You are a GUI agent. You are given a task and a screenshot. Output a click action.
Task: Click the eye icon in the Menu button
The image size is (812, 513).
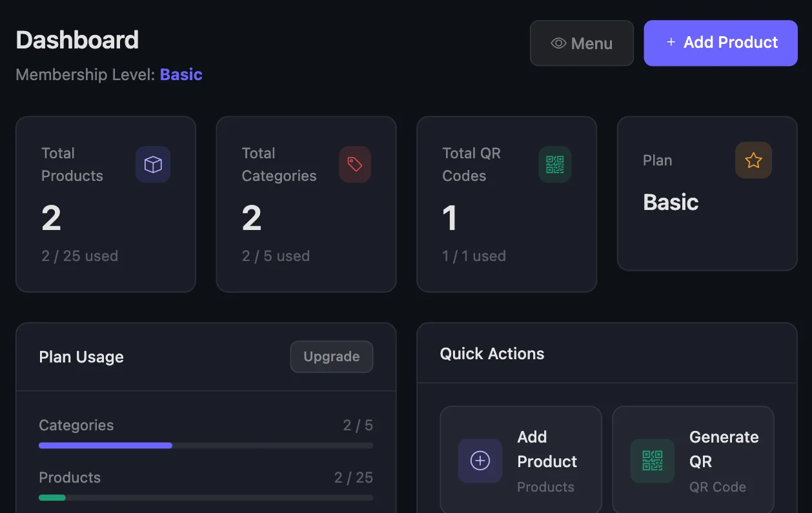click(558, 43)
